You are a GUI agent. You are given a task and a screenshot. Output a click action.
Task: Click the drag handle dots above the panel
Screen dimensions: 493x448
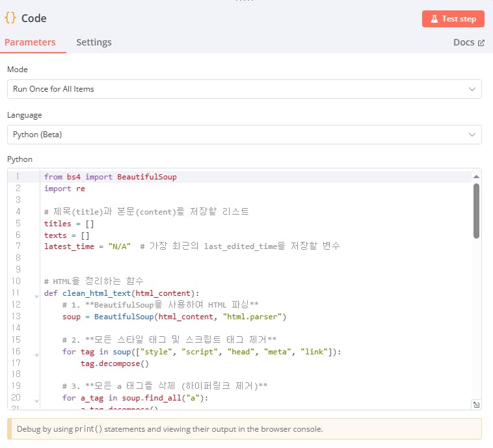point(246,1)
